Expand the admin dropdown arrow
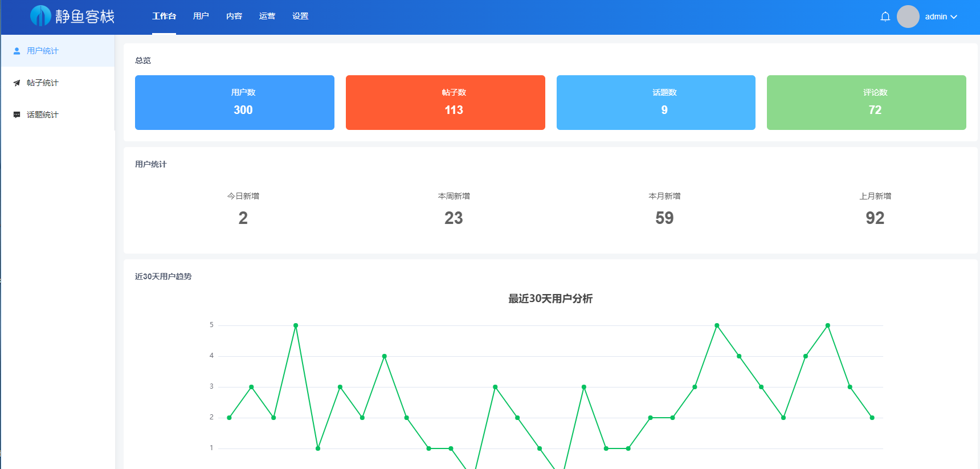 click(954, 17)
